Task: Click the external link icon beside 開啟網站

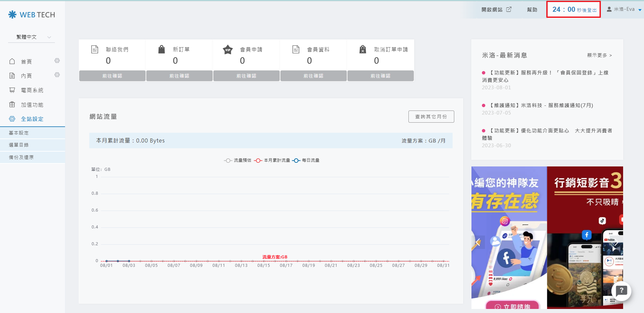Action: coord(509,9)
